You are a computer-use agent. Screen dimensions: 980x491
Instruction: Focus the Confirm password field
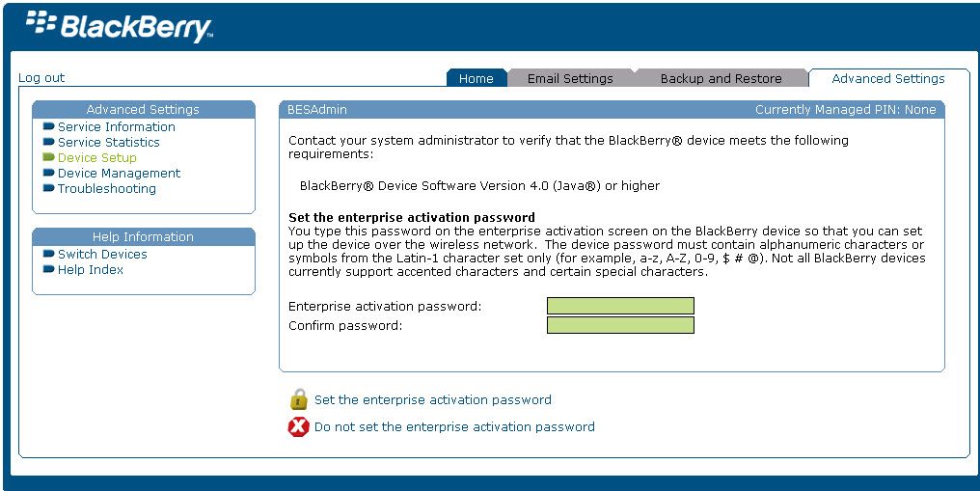620,325
